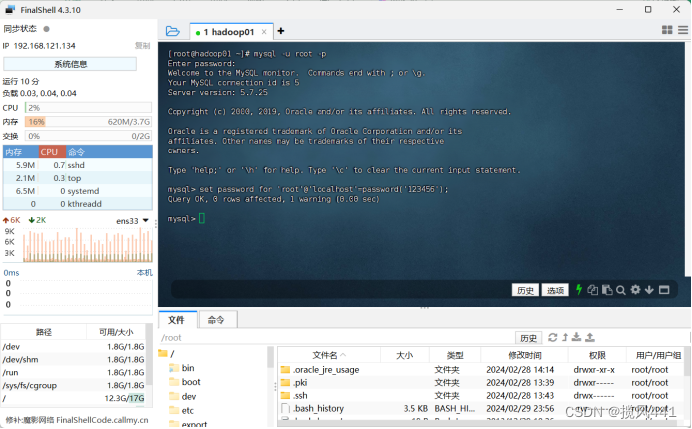Add a new tab with the plus icon
Image resolution: width=692 pixels, height=429 pixels.
[281, 31]
